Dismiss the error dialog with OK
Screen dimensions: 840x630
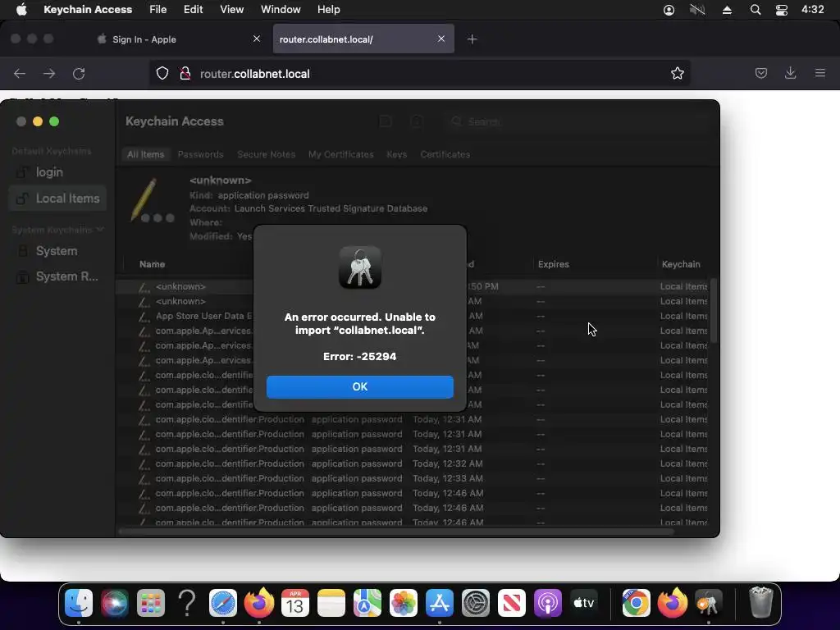359,387
